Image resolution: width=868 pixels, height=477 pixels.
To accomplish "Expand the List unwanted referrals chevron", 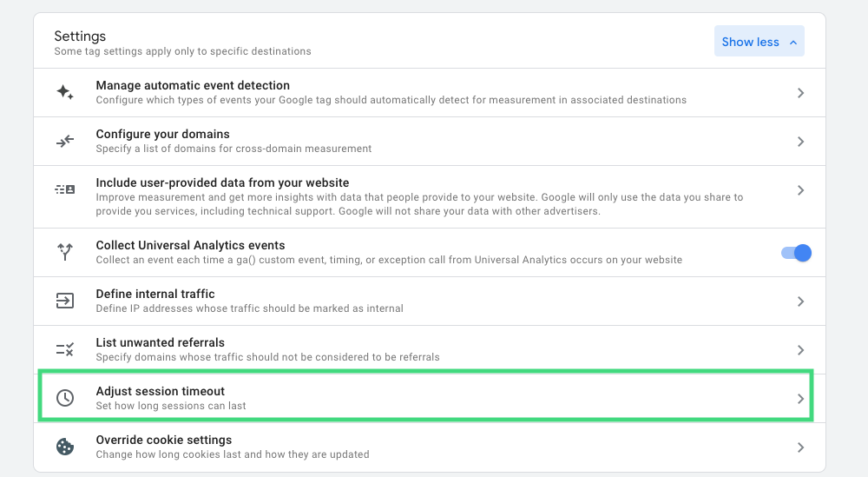I will coord(800,350).
